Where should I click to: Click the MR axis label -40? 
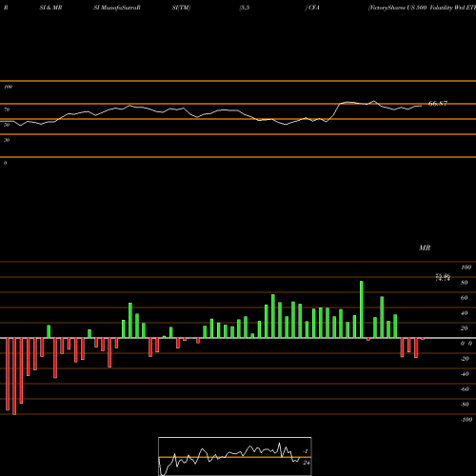pos(465,374)
